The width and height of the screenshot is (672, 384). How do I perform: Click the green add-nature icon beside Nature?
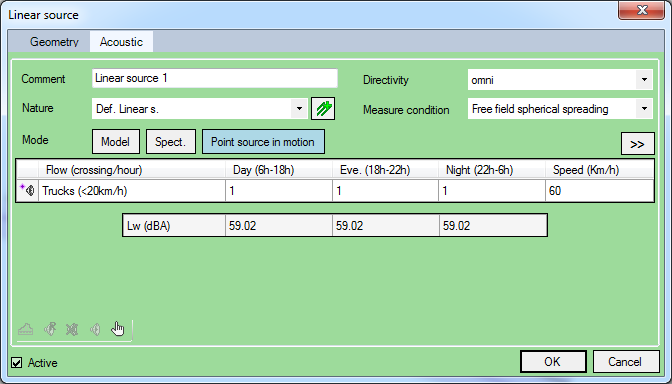pos(323,109)
